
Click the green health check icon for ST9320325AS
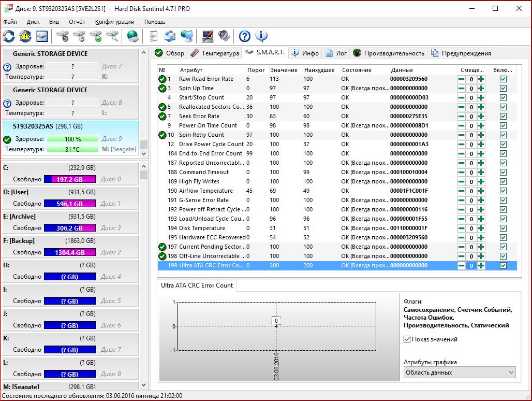(x=7, y=139)
